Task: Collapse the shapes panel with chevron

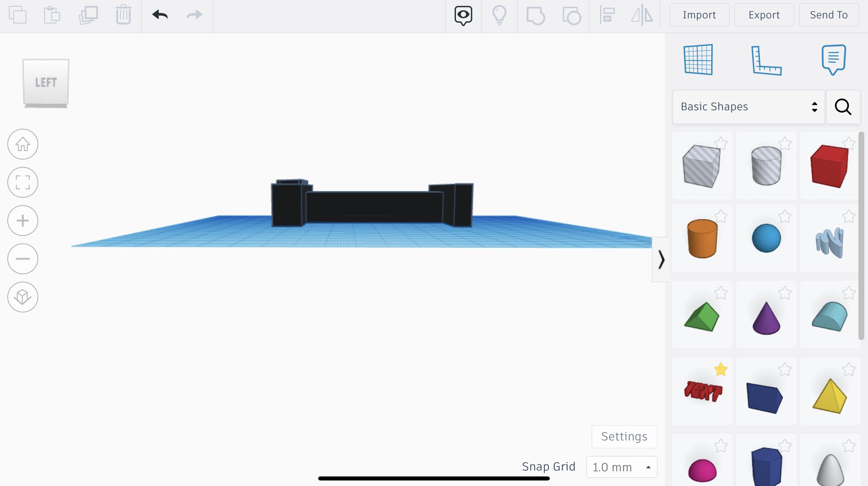Action: pos(661,260)
